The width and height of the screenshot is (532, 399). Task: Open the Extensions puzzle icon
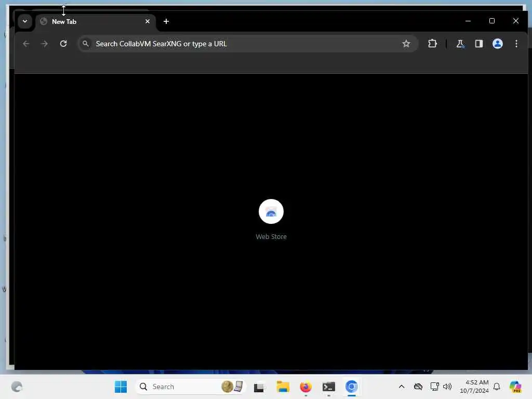point(432,44)
